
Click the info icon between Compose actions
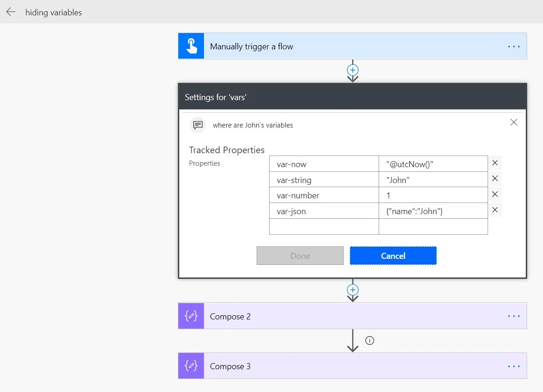[x=370, y=341]
